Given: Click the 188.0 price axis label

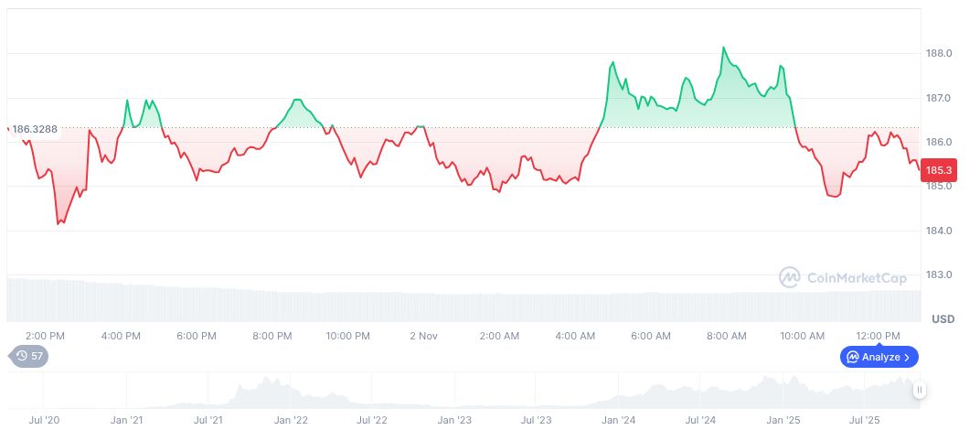Looking at the screenshot, I should click(x=940, y=54).
